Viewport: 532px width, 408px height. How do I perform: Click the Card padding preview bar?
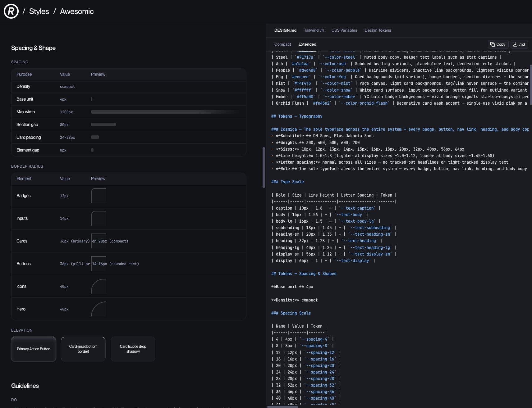click(95, 137)
